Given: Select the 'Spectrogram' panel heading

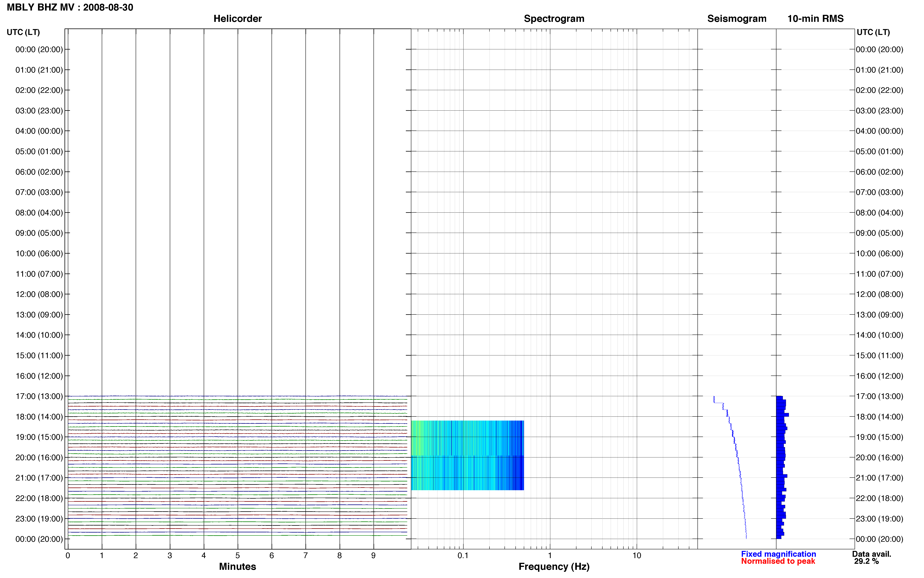Looking at the screenshot, I should [554, 18].
